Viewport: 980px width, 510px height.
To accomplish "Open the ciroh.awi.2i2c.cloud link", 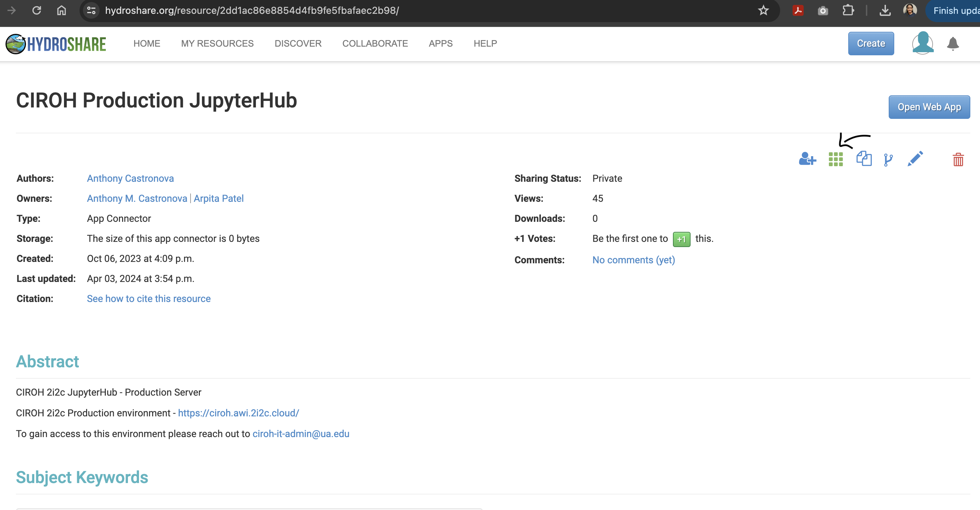I will tap(239, 413).
